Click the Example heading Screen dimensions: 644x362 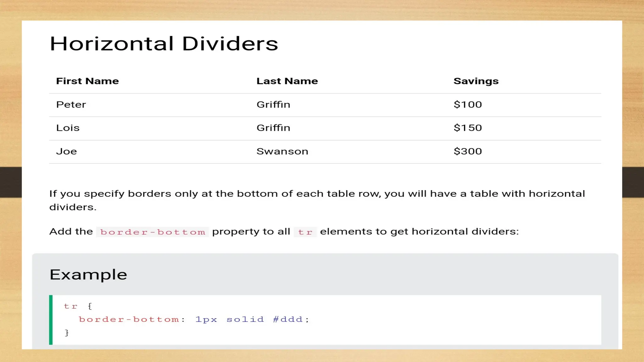tap(88, 275)
